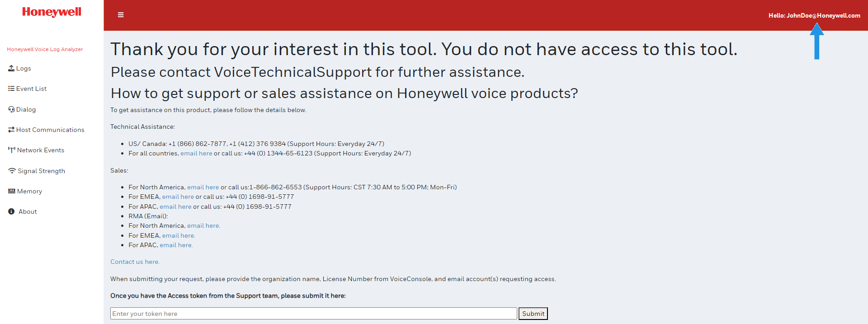Click the JohnDoe@Honeywell.com user greeting
868x324 pixels.
pos(814,15)
